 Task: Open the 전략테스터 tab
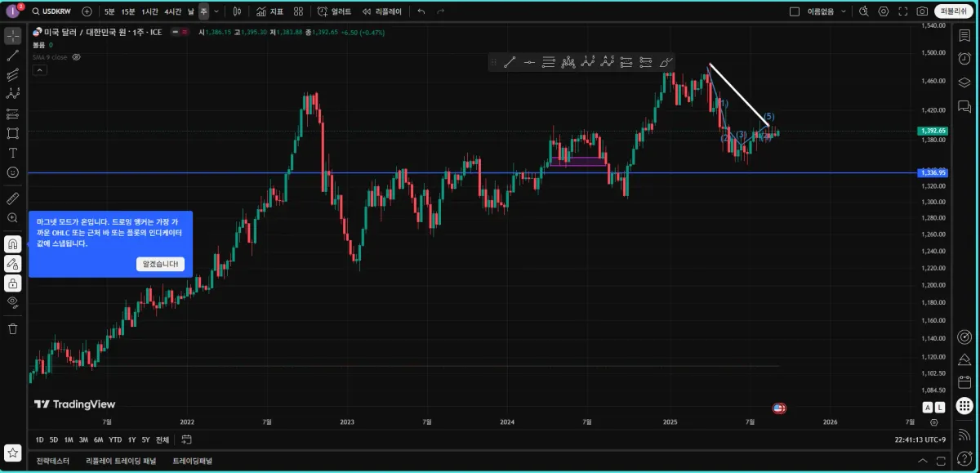[53, 462]
